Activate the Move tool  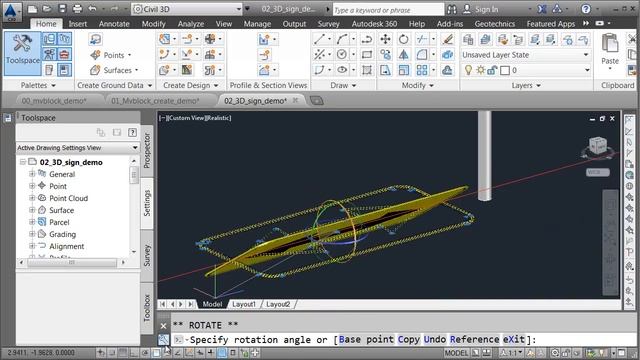coord(385,39)
